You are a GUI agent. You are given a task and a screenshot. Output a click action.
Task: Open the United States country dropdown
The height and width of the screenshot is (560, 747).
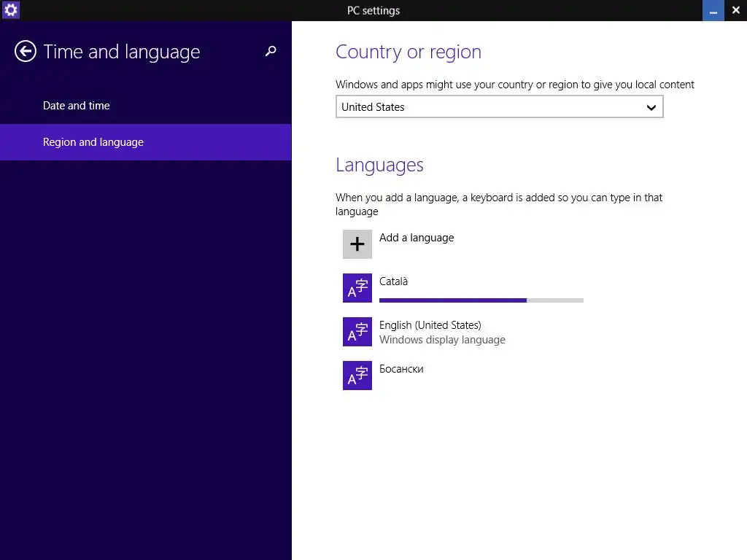pos(499,106)
